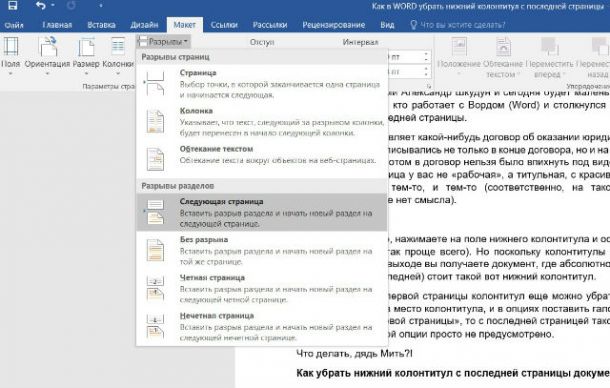Open the Дизайн ribbon tab

click(x=144, y=25)
